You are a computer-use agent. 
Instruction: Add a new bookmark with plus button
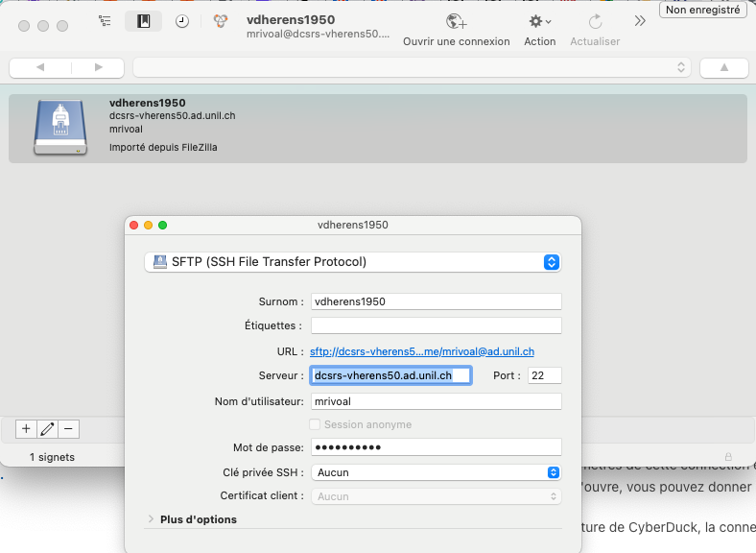[x=26, y=429]
